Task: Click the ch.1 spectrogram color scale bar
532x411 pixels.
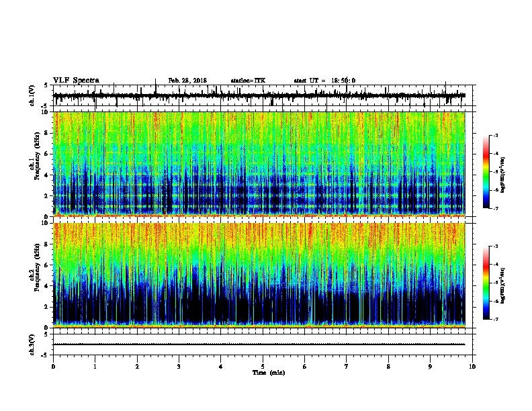Action: point(486,172)
